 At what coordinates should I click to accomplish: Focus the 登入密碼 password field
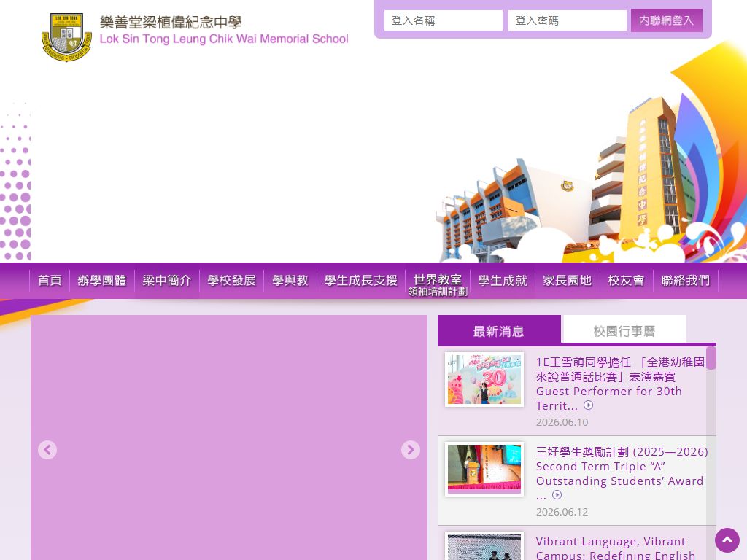pos(567,20)
